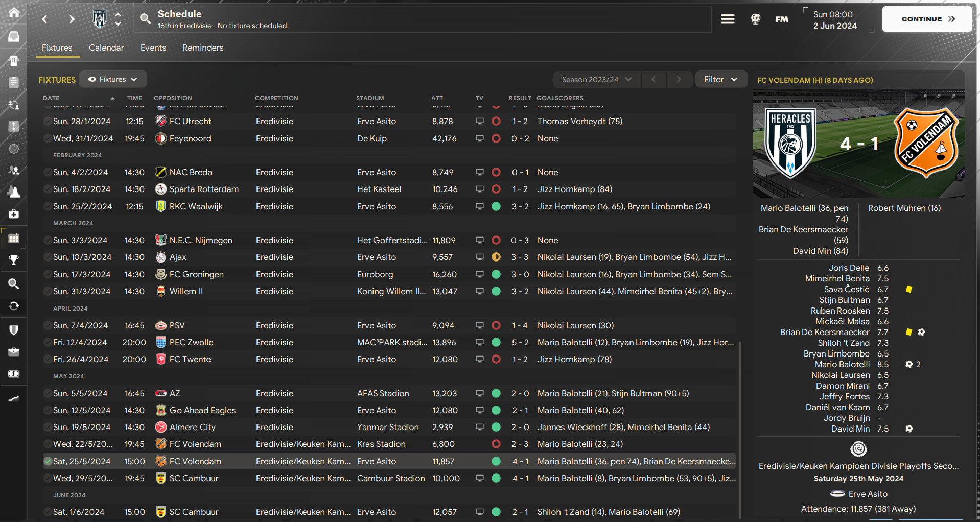Click the Heracles club badge in top bar
This screenshot has height=522, width=980.
[x=100, y=19]
